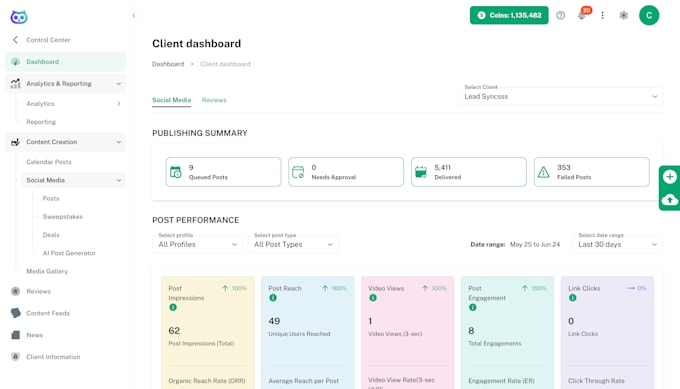Go back via Control Center arrow icon
The height and width of the screenshot is (389, 680).
click(x=16, y=40)
